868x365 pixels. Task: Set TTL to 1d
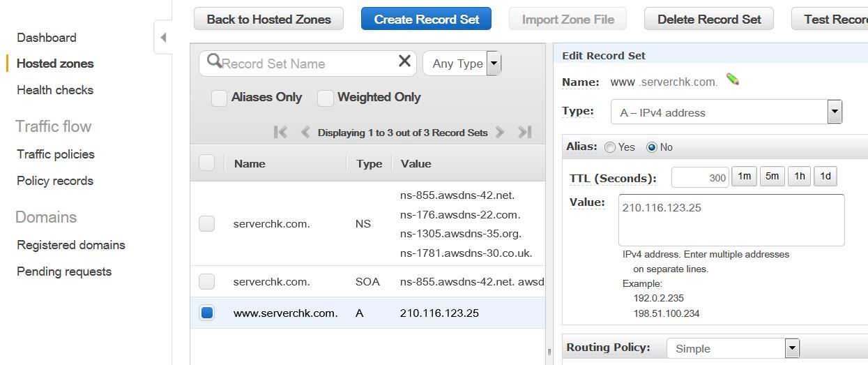coord(825,177)
